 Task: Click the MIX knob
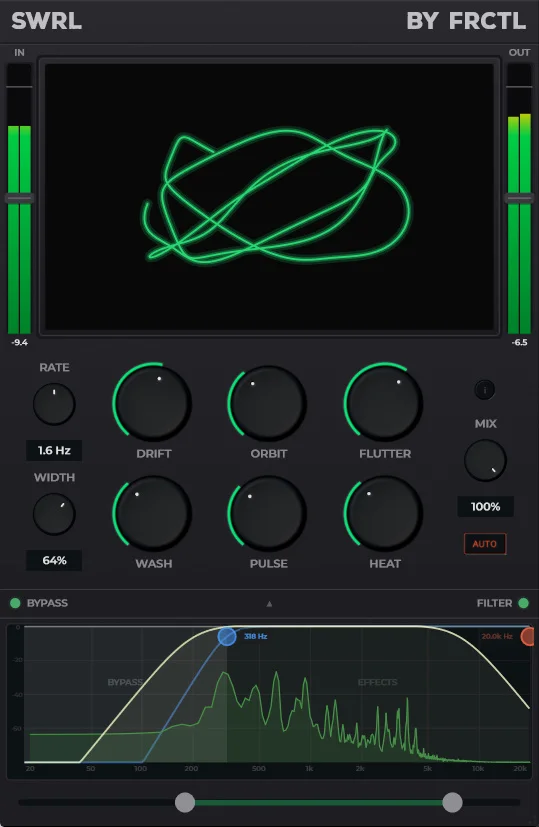[485, 460]
